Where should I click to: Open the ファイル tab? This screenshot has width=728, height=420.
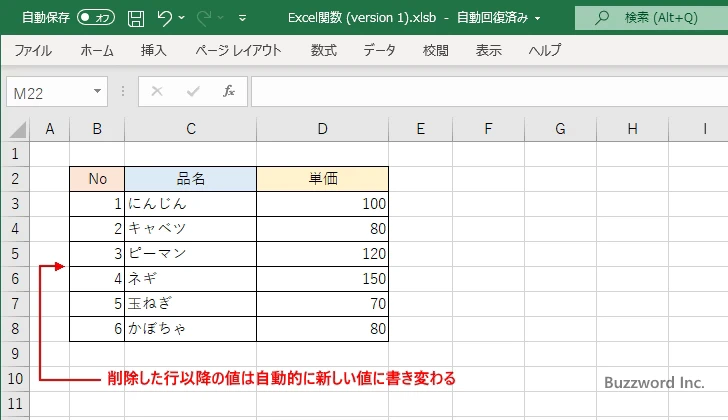33,50
